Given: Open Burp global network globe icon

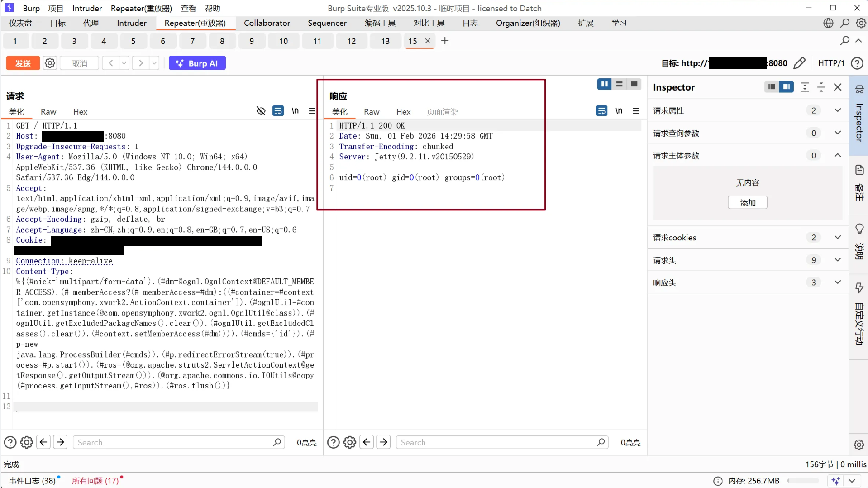Looking at the screenshot, I should pos(828,23).
